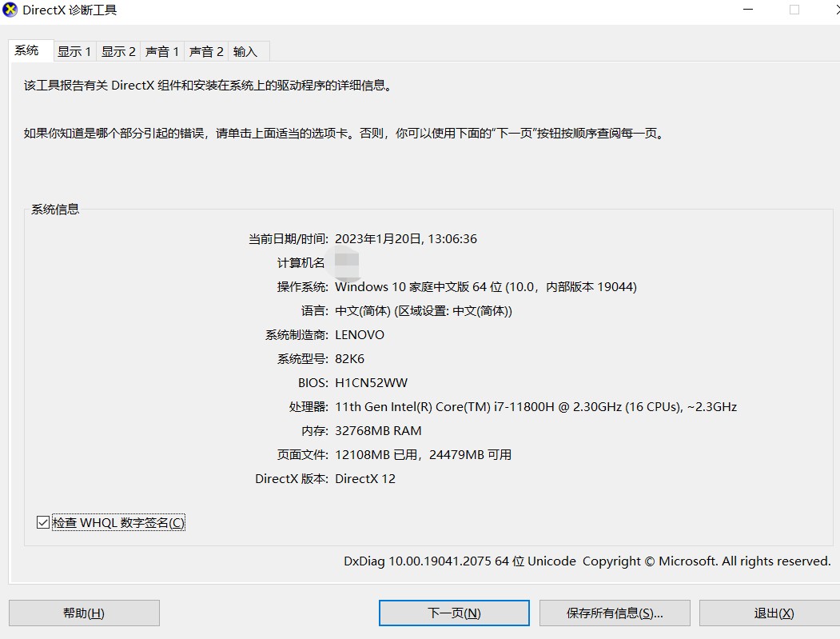Click the window title DirectX 诊断工具

[x=70, y=10]
